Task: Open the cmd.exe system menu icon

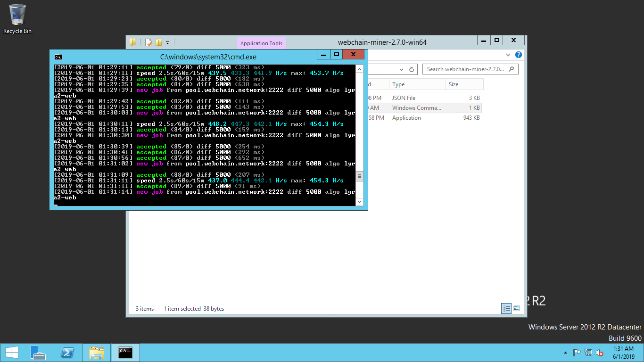Action: click(58, 57)
